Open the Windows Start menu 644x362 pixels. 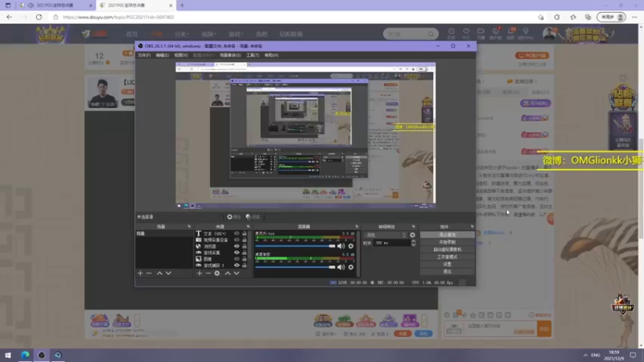point(8,356)
